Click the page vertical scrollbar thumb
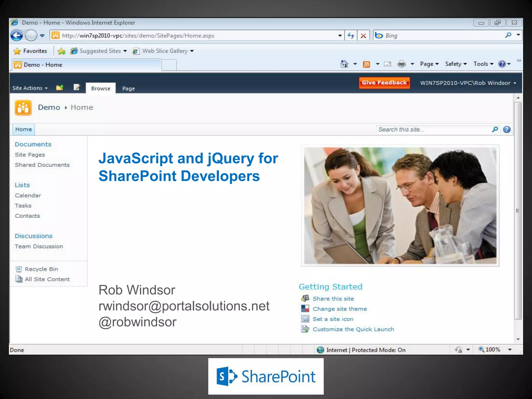The height and width of the screenshot is (399, 532). coord(518,210)
